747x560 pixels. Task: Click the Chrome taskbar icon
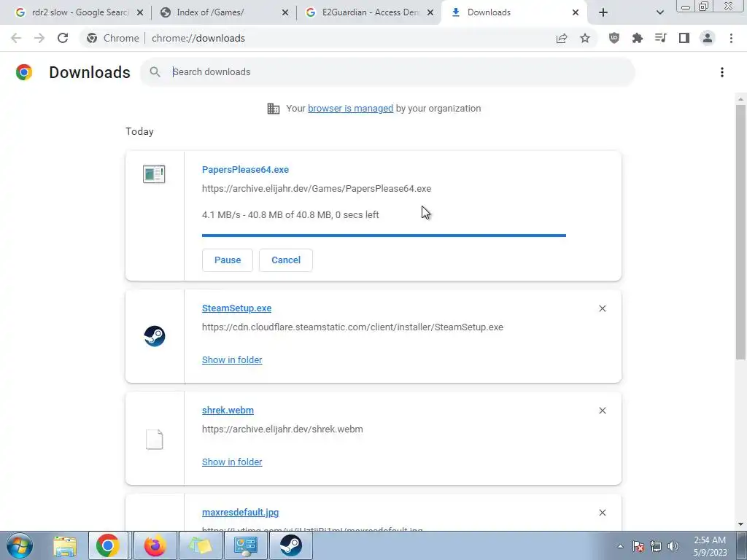pos(108,545)
